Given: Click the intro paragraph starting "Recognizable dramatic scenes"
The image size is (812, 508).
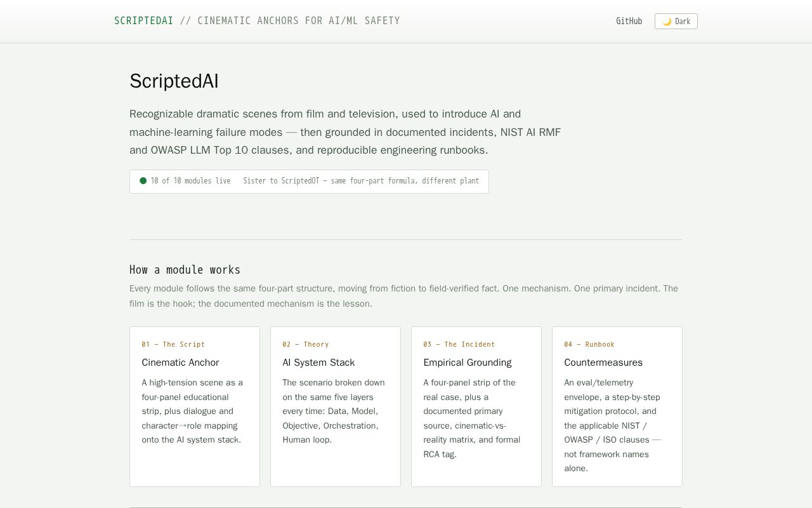Looking at the screenshot, I should point(345,132).
